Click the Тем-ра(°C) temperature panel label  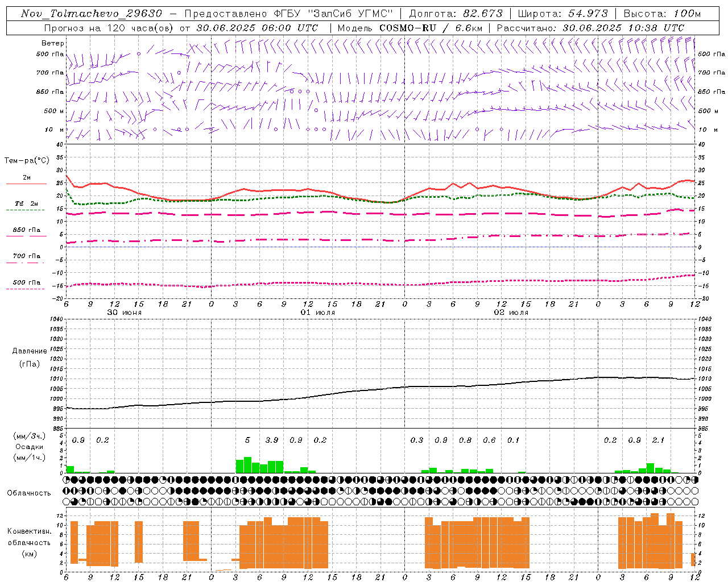27,161
